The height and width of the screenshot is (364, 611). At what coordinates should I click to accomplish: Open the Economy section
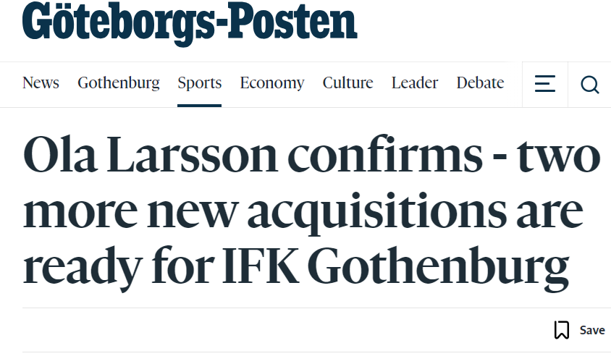[x=272, y=83]
